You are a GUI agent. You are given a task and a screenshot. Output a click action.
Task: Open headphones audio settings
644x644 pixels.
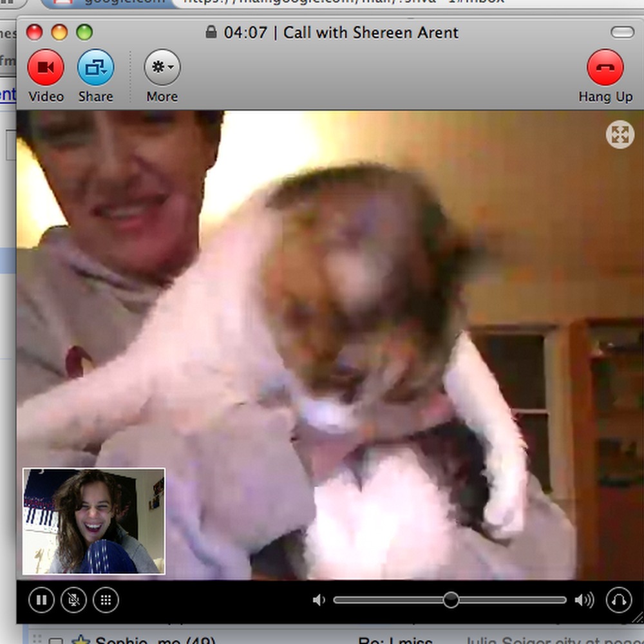point(618,601)
